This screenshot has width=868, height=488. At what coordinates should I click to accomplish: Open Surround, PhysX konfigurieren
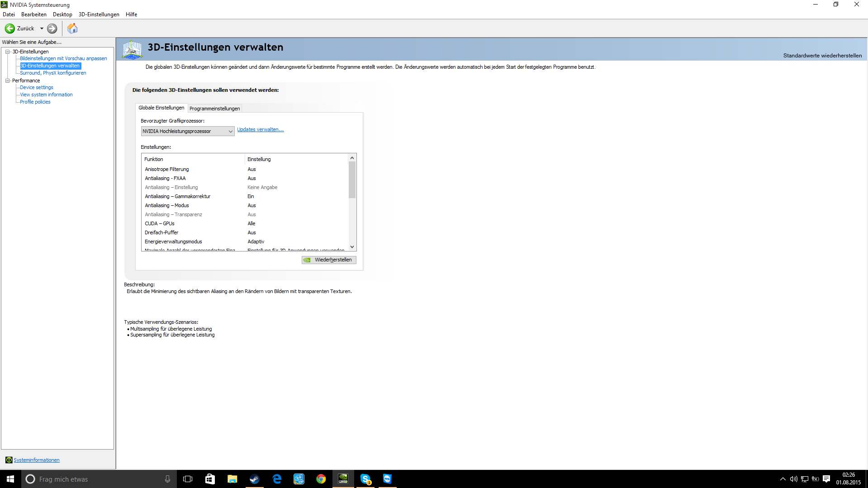pos(53,73)
